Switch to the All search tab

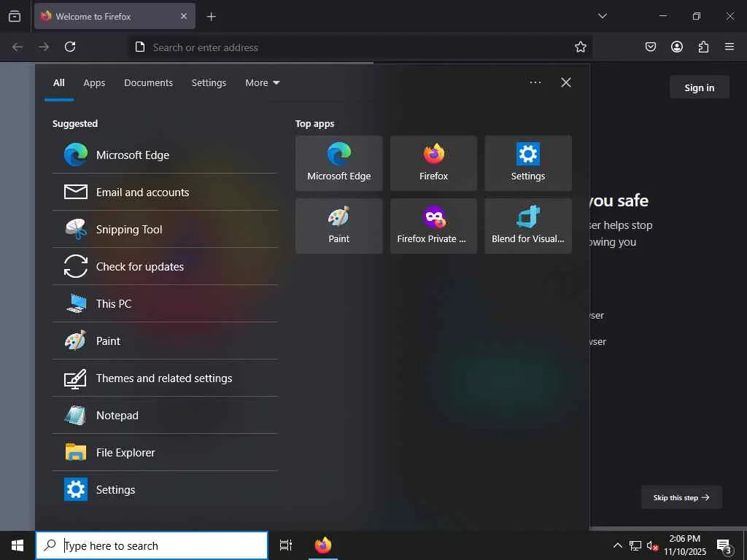[x=59, y=83]
